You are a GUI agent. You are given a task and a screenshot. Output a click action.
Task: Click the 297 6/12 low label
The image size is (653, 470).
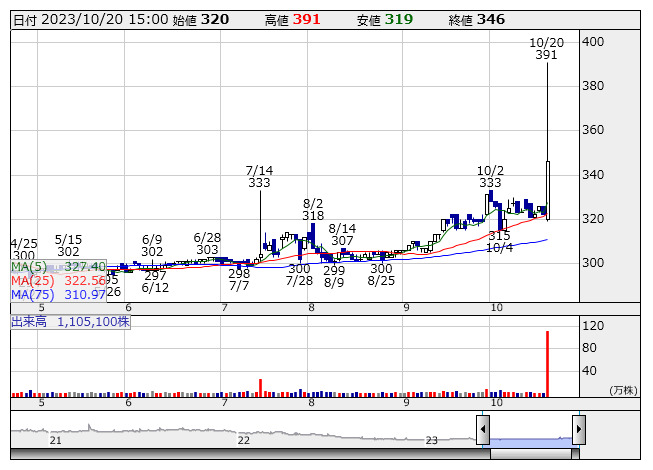tap(155, 281)
